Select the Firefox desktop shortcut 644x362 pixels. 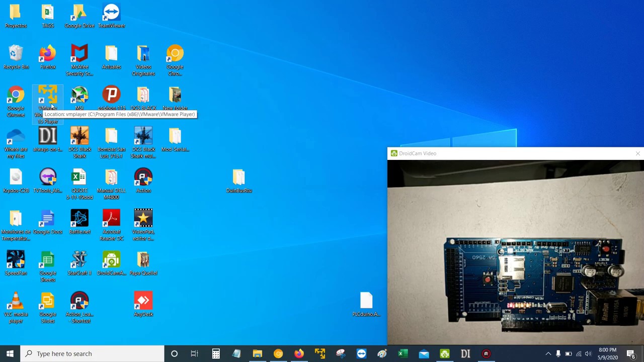point(48,57)
